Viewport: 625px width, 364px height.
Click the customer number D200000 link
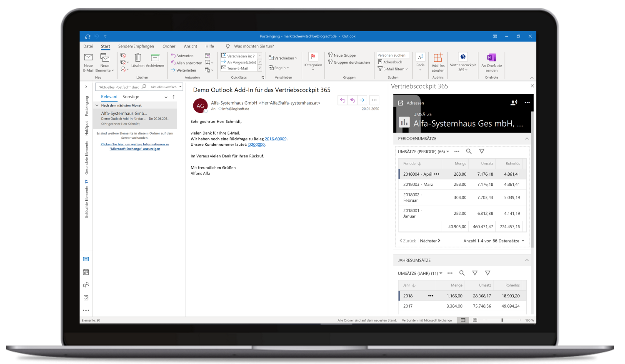point(256,145)
